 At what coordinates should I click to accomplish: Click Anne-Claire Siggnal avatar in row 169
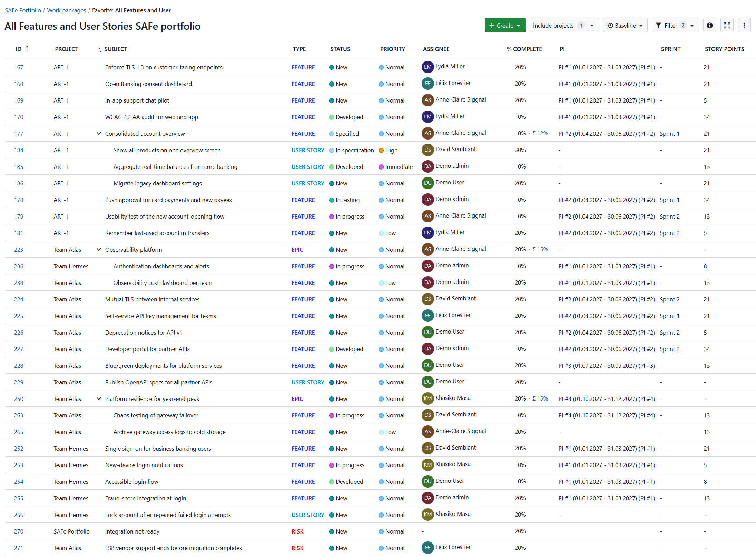point(428,100)
